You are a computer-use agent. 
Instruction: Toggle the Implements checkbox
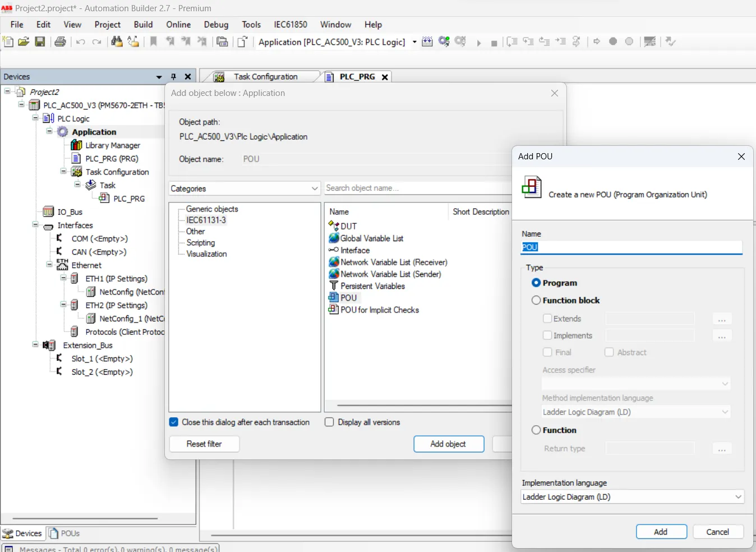point(547,335)
